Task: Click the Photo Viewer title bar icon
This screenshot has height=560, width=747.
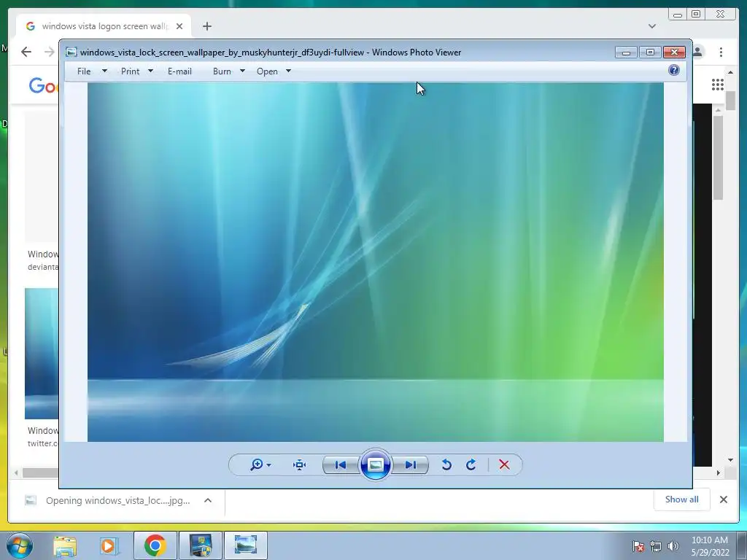Action: 71,52
